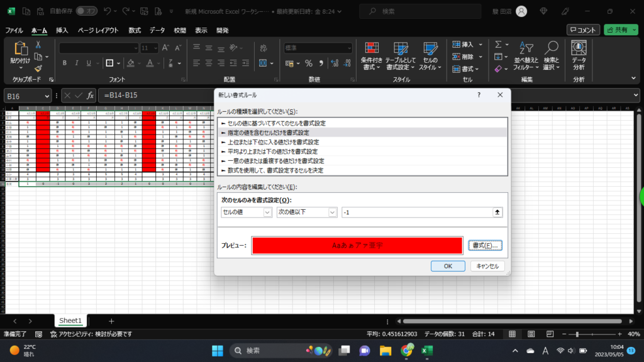Open the Data (データ) tab
This screenshot has width=644, height=362.
[x=157, y=30]
